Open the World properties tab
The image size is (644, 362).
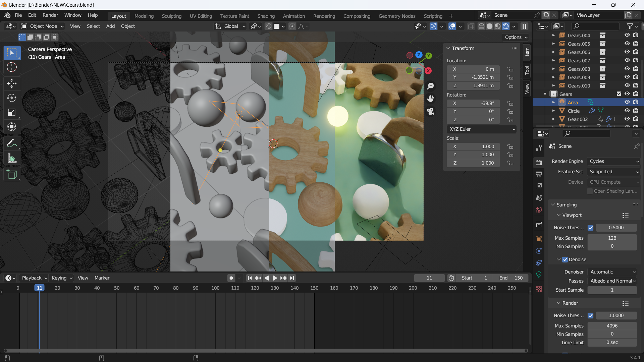pos(539,209)
